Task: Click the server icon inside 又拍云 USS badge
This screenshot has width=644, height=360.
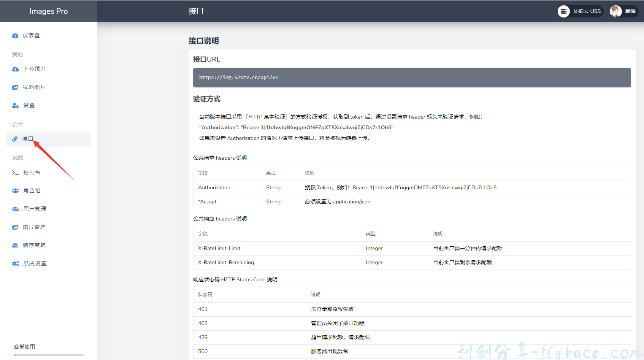Action: click(564, 11)
